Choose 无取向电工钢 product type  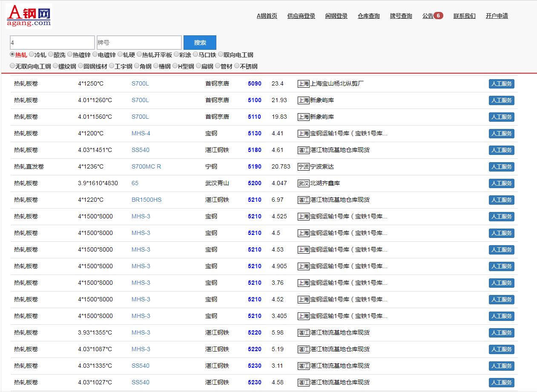pyautogui.click(x=12, y=66)
